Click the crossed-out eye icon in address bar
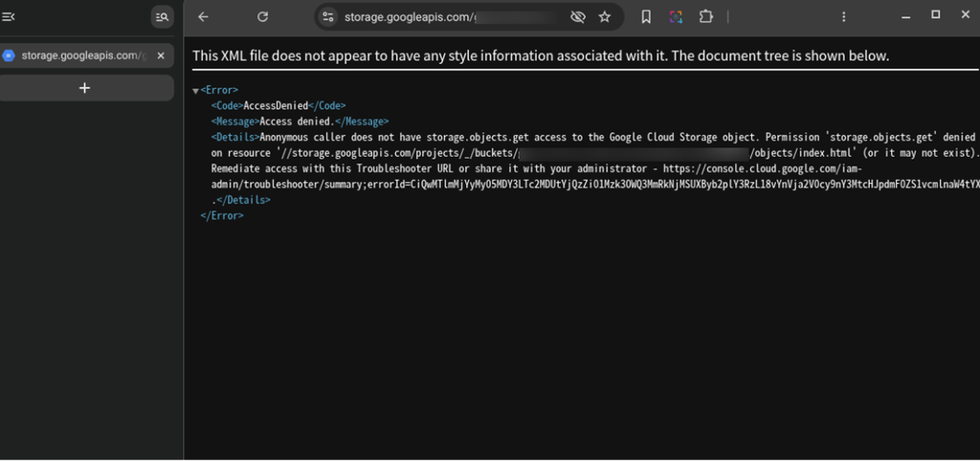The image size is (980, 461). coord(577,17)
